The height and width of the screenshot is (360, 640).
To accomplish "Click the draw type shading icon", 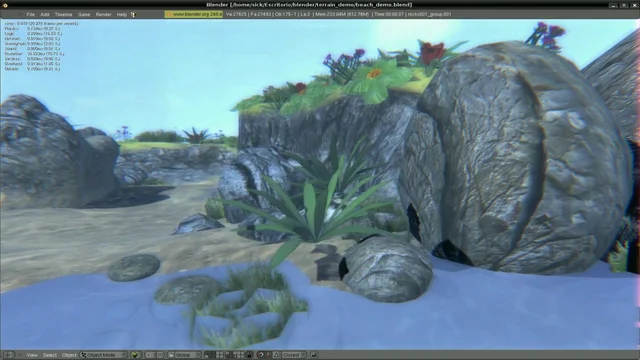I will pyautogui.click(x=135, y=355).
